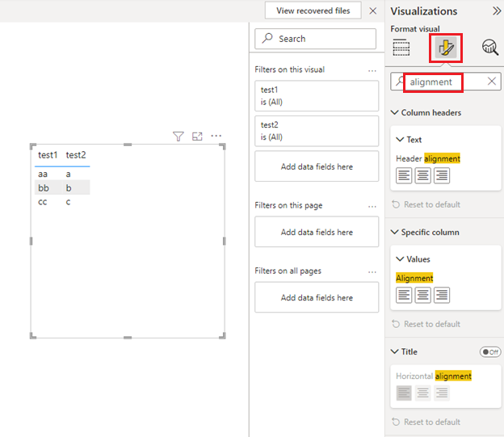The width and height of the screenshot is (504, 437).
Task: Collapse the Text subsection
Action: (400, 140)
